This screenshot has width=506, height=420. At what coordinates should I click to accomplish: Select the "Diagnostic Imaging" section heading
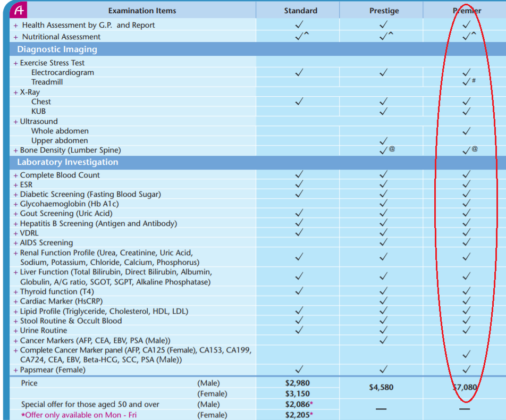[57, 49]
